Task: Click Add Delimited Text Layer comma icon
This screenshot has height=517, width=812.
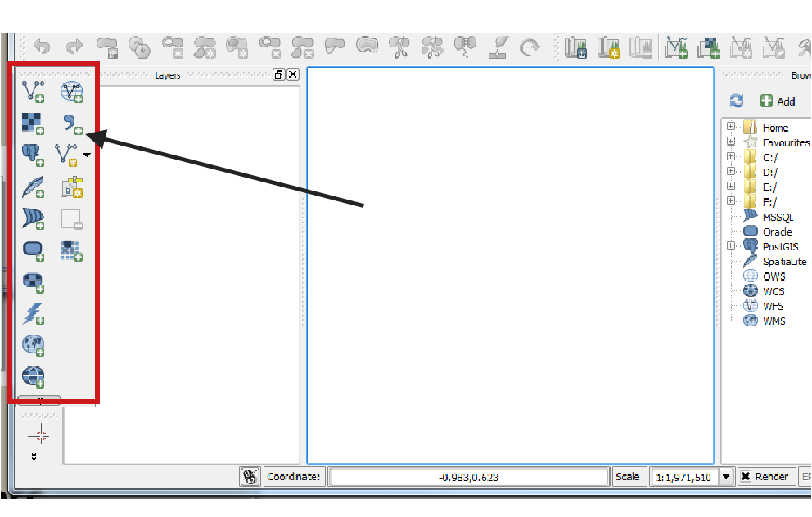Action: (72, 124)
